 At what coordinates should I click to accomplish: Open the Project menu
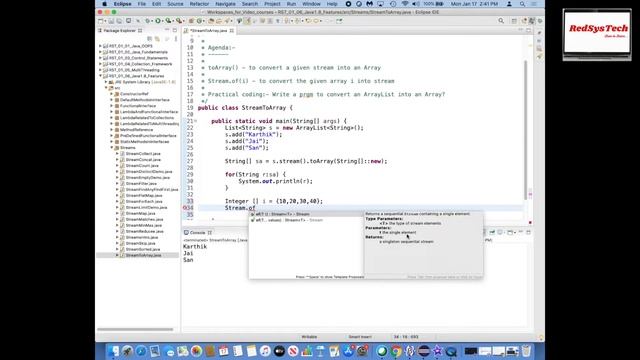[x=272, y=4]
